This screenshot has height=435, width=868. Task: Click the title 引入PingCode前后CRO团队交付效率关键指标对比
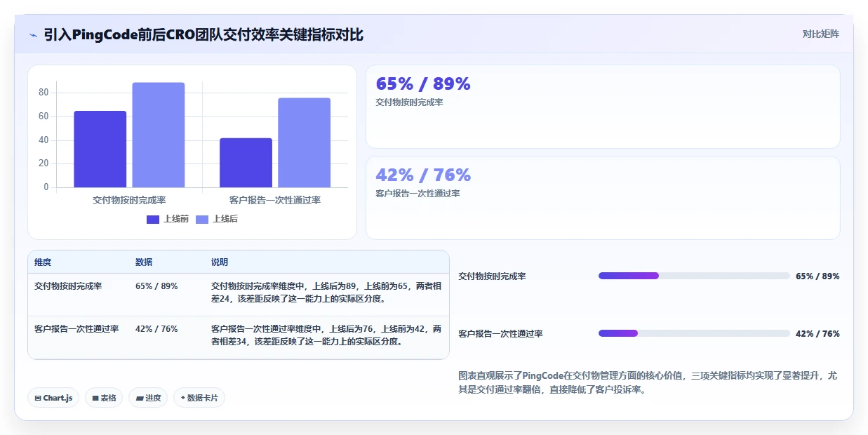(203, 34)
